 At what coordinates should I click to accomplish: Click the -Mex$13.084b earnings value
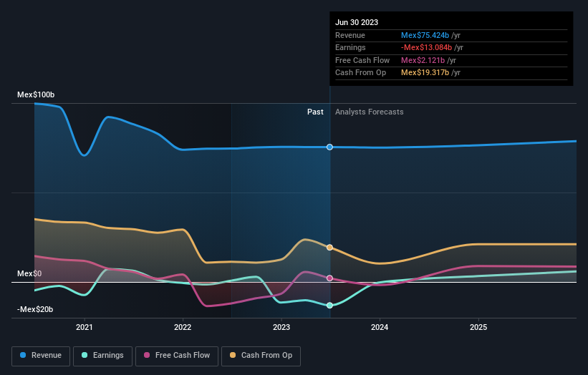point(426,47)
